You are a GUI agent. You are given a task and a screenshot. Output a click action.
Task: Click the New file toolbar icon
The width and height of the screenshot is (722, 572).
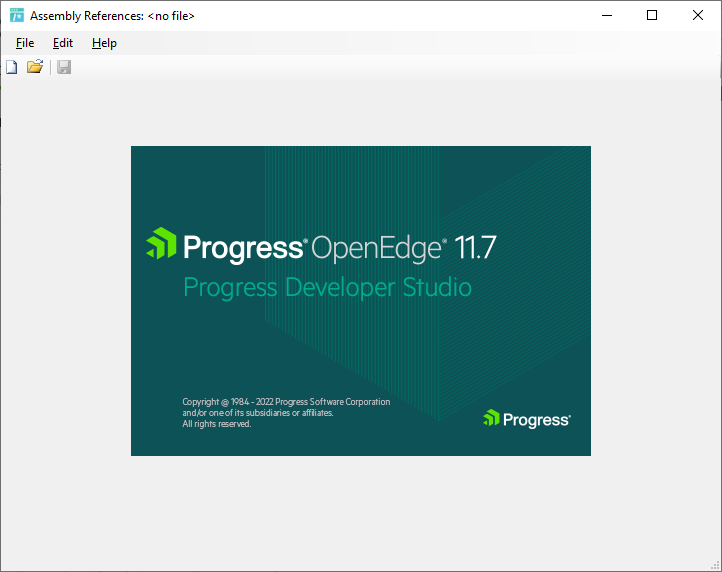[x=12, y=67]
